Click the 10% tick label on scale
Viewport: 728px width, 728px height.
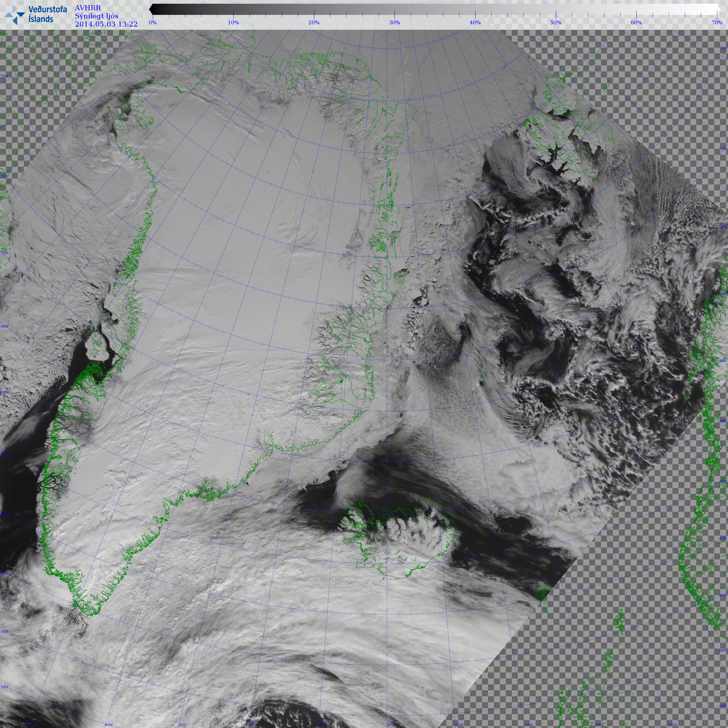tap(233, 23)
